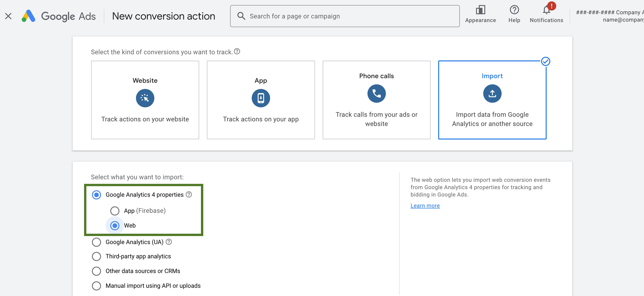Click the App conversion type icon
This screenshot has width=644, height=296.
[x=261, y=98]
